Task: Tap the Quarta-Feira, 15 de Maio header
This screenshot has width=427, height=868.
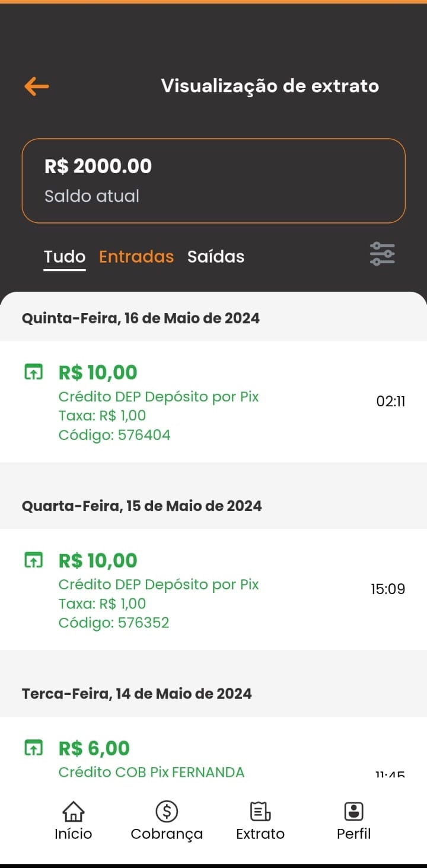Action: 142,506
